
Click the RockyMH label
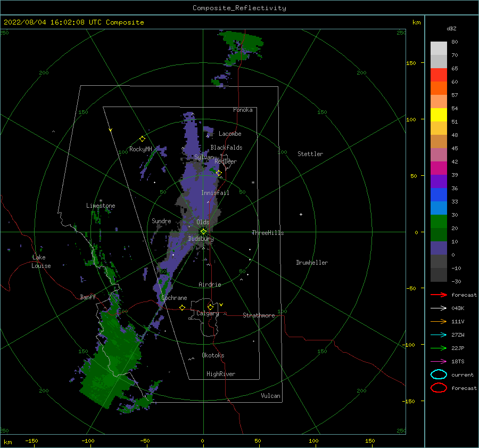click(x=141, y=149)
